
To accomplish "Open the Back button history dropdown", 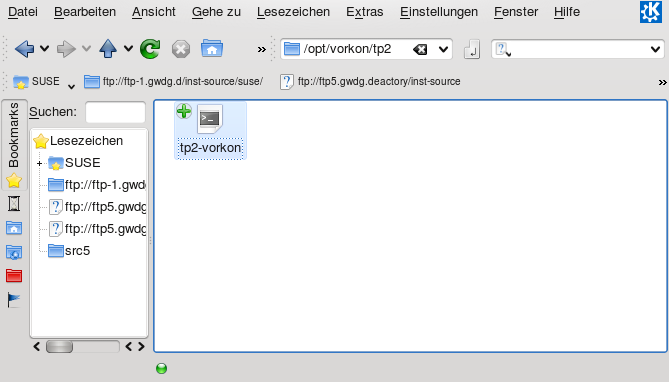I will 44,49.
